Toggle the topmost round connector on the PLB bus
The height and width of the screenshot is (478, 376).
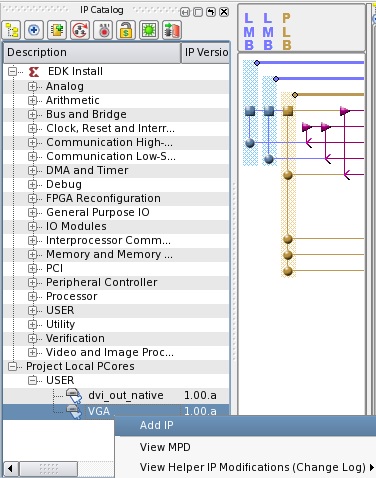(288, 175)
